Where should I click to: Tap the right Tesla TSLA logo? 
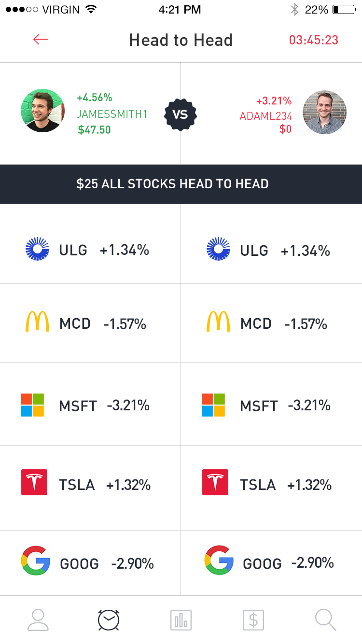click(x=215, y=482)
